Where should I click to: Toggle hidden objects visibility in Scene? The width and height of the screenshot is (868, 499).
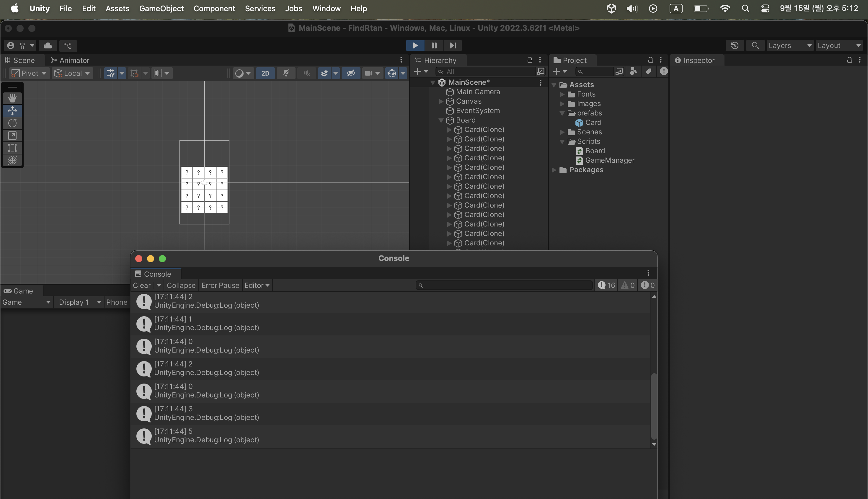point(351,73)
